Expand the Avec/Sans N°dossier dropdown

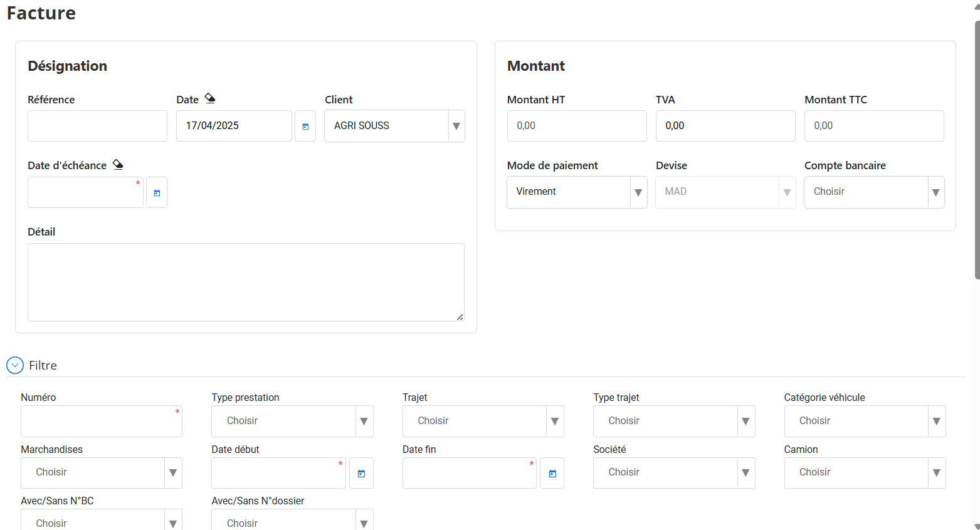292,520
